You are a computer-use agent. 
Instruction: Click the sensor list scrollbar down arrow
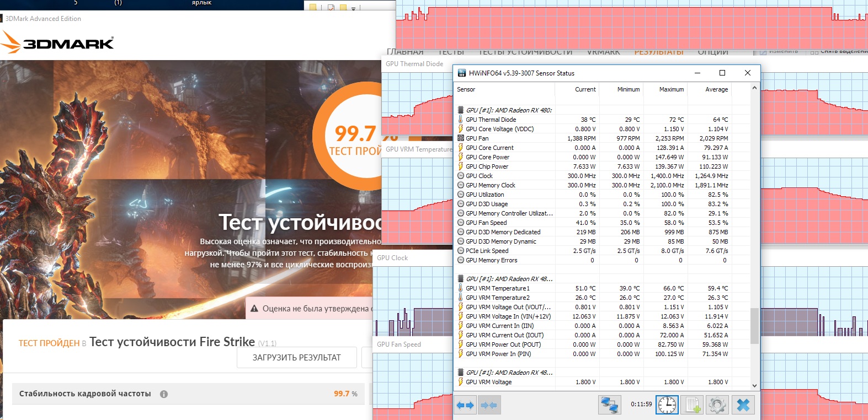point(754,386)
